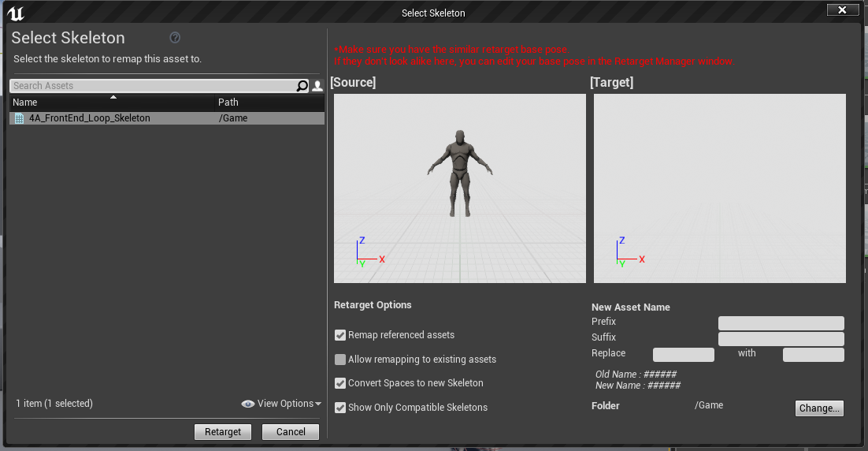Click the Retarget Options heading
Viewport: 868px width, 451px height.
click(373, 305)
